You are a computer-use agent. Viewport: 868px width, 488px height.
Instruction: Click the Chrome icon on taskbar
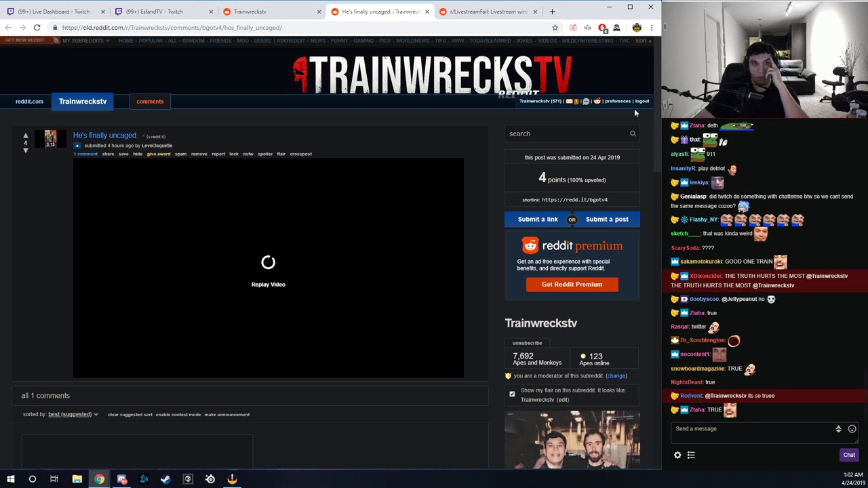click(100, 479)
